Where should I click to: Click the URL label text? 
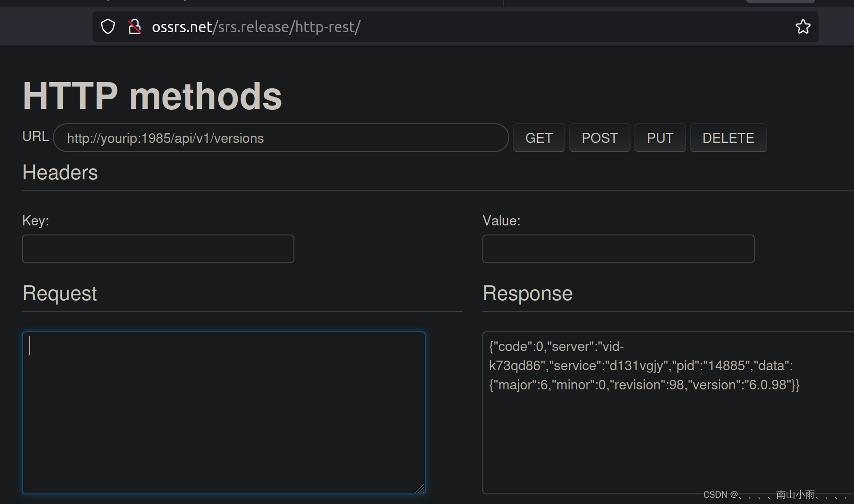pyautogui.click(x=35, y=136)
